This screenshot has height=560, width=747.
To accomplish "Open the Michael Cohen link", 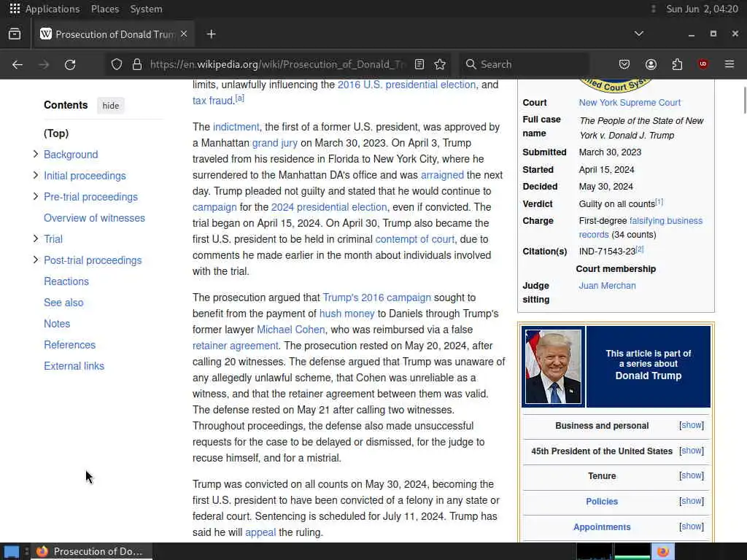I will click(x=290, y=330).
